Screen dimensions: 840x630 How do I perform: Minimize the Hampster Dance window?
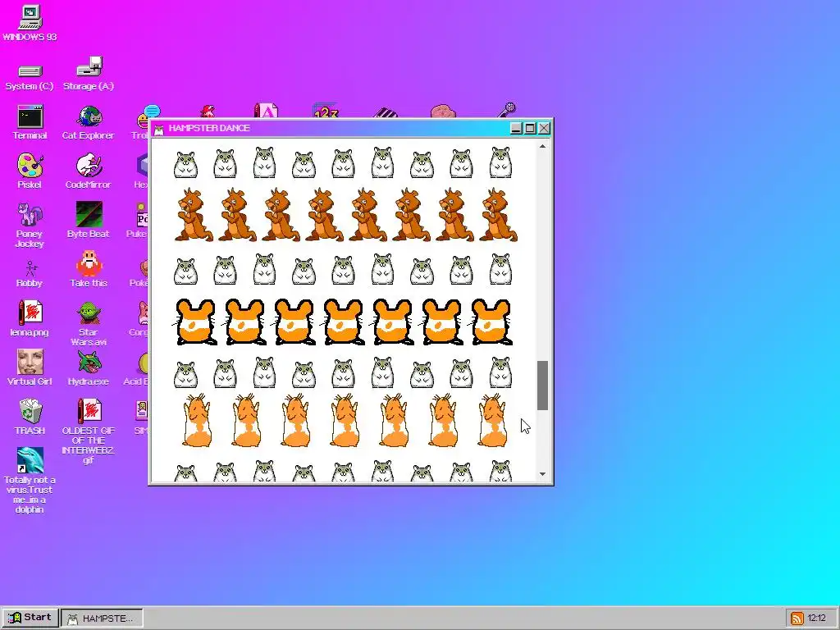516,128
